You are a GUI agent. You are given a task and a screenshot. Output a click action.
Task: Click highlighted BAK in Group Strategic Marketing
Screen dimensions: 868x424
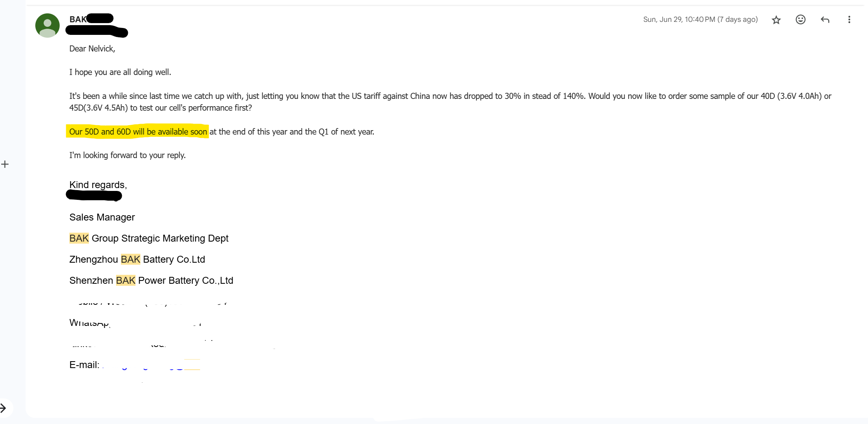(x=79, y=238)
